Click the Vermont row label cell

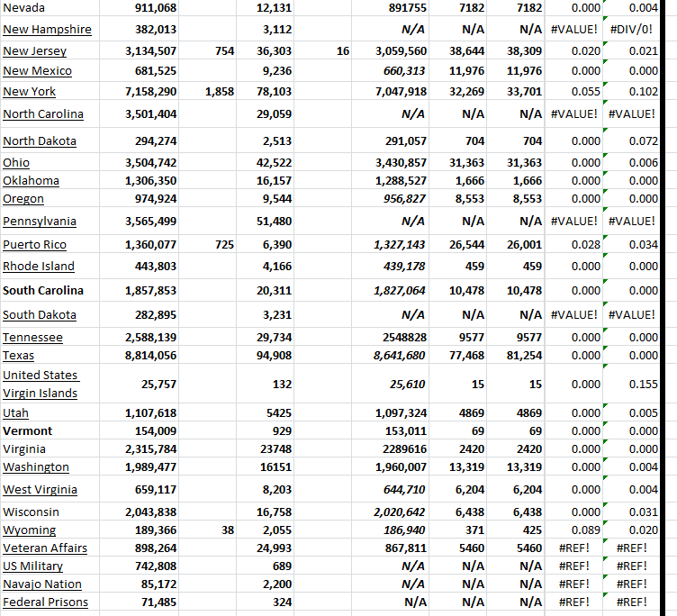(27, 431)
